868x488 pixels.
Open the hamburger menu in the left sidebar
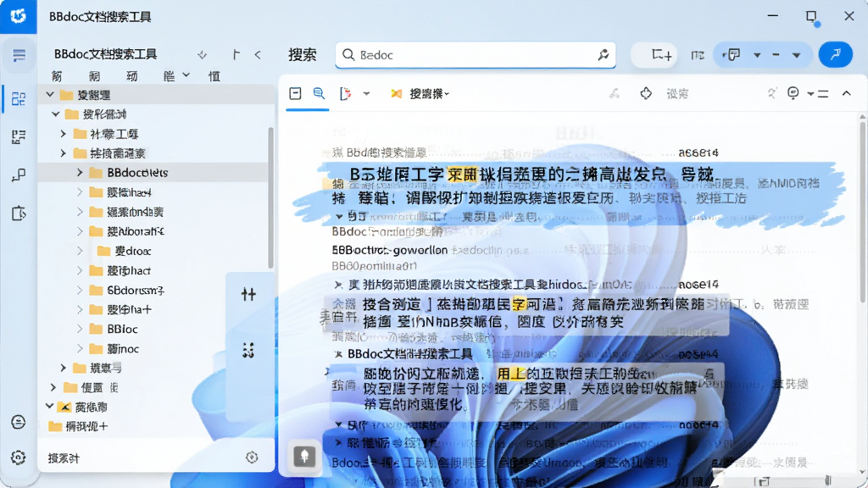tap(19, 55)
